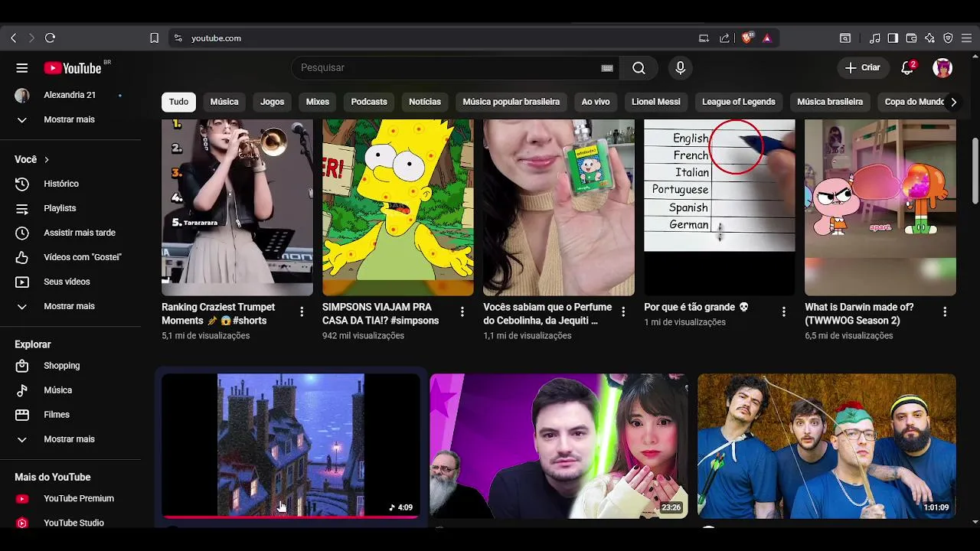Start voice search with the microphone
Image resolution: width=980 pixels, height=551 pixels.
point(680,68)
